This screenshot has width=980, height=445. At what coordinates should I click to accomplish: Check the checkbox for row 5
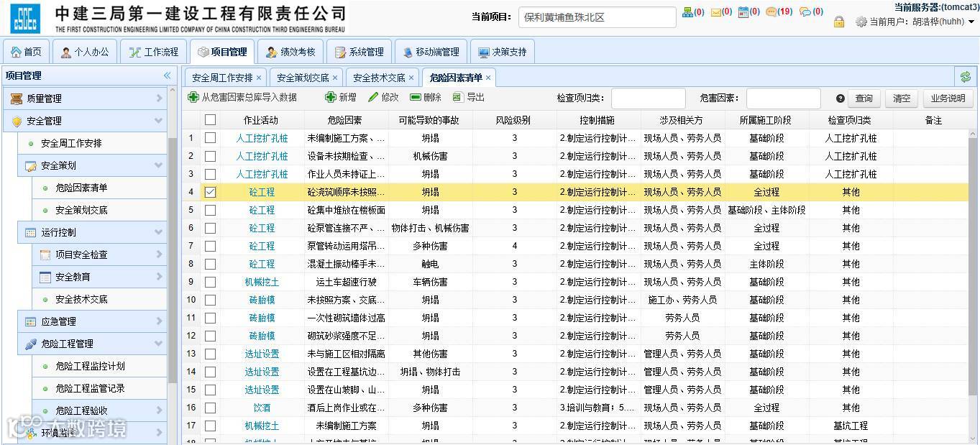click(x=210, y=210)
